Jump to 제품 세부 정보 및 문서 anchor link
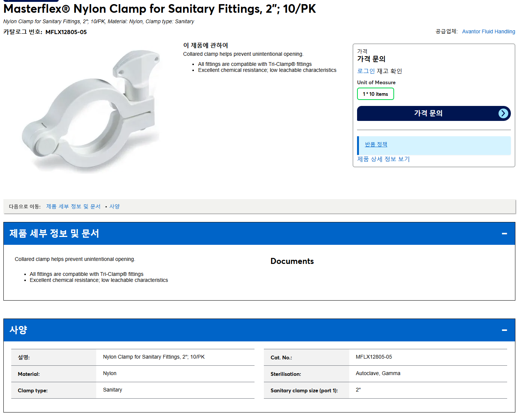 tap(73, 207)
